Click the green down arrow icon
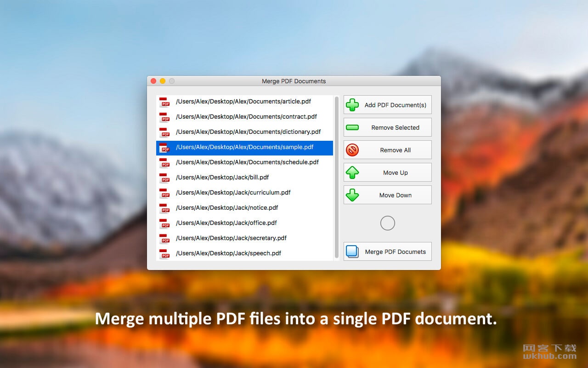Image resolution: width=588 pixels, height=368 pixels. point(352,195)
